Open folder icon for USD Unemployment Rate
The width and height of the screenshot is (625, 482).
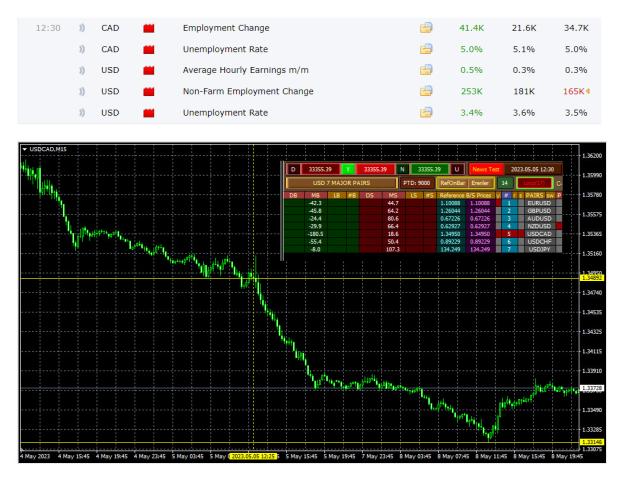point(426,112)
